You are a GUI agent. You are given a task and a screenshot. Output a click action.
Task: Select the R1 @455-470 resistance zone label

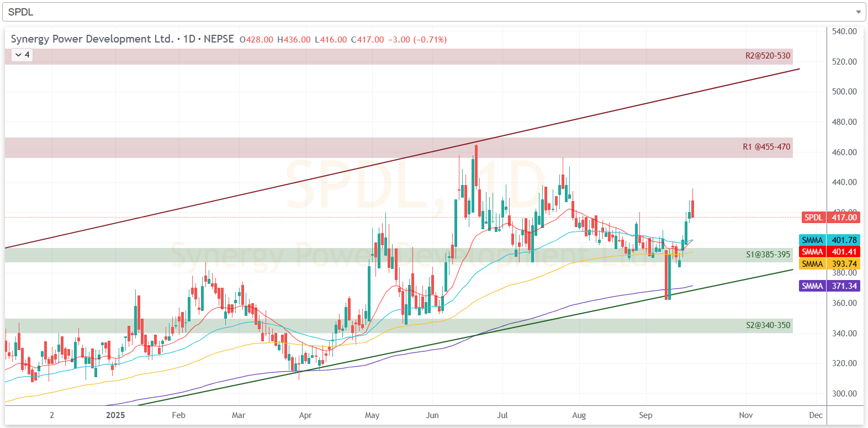pyautogui.click(x=766, y=147)
